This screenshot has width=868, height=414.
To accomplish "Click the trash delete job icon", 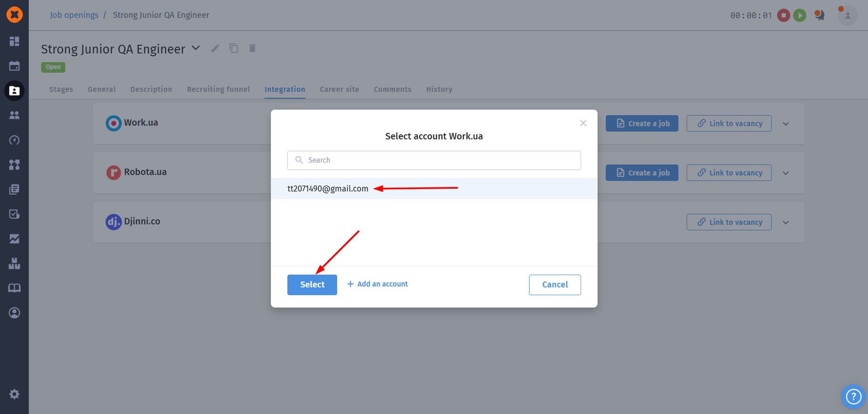I will (252, 48).
